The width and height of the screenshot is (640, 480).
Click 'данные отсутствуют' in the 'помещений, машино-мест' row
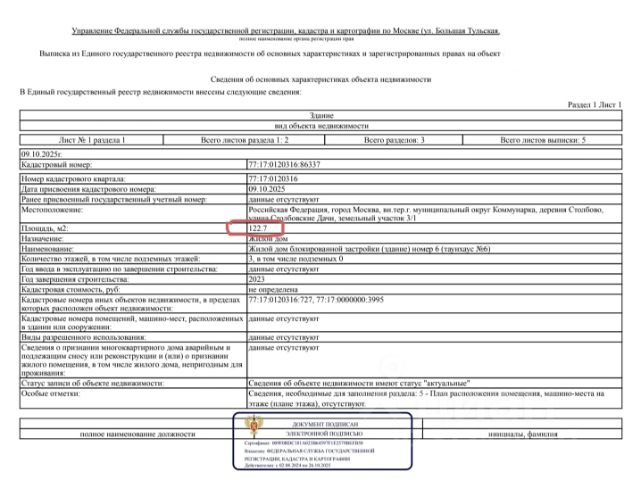[x=284, y=319]
